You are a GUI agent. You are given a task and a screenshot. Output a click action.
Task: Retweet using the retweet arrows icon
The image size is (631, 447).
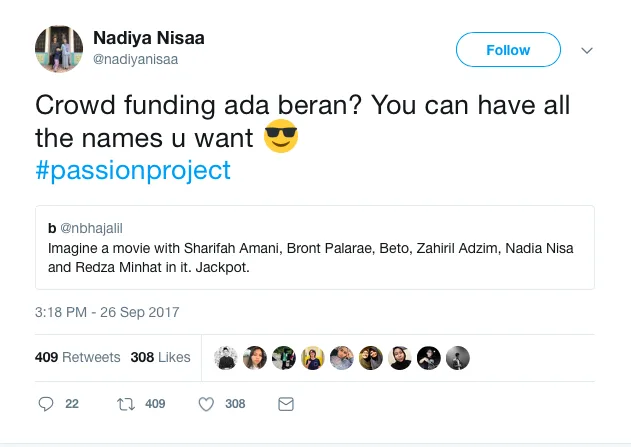126,404
